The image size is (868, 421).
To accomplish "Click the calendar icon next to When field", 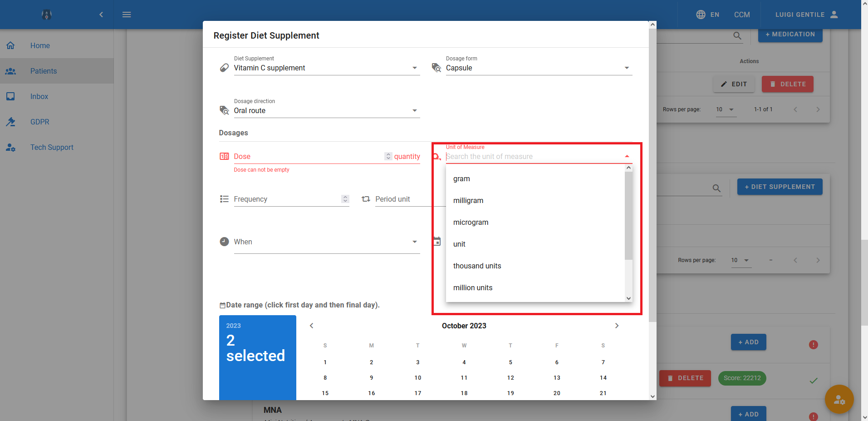I will [437, 242].
